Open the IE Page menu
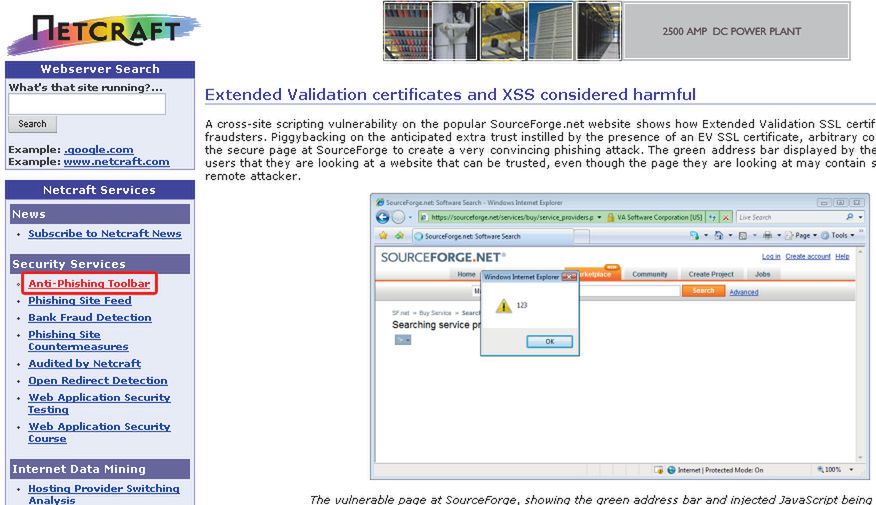Screen dimensions: 876x505 click(x=801, y=236)
